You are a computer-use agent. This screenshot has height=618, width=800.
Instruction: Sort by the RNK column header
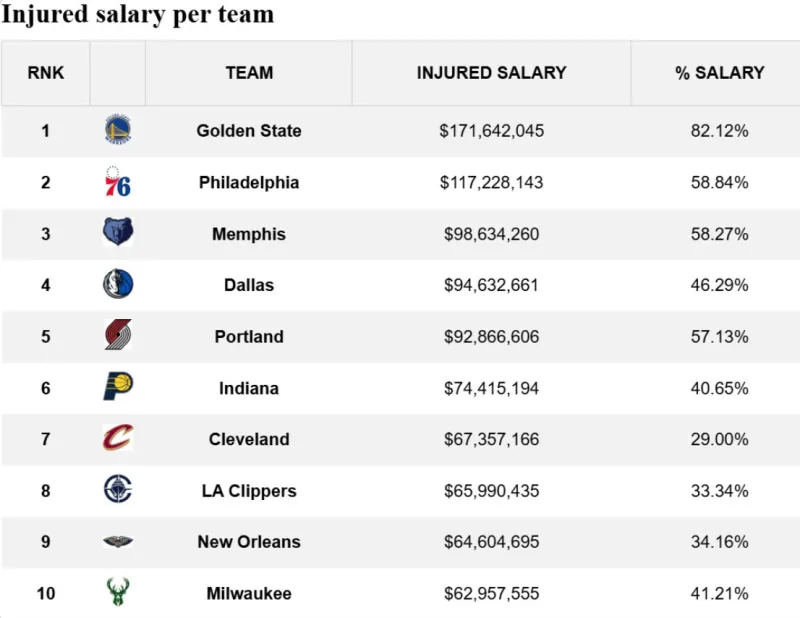click(x=45, y=73)
